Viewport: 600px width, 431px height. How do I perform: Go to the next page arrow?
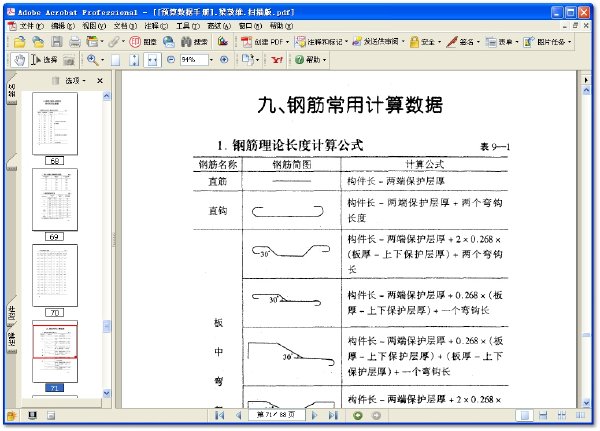pyautogui.click(x=315, y=415)
